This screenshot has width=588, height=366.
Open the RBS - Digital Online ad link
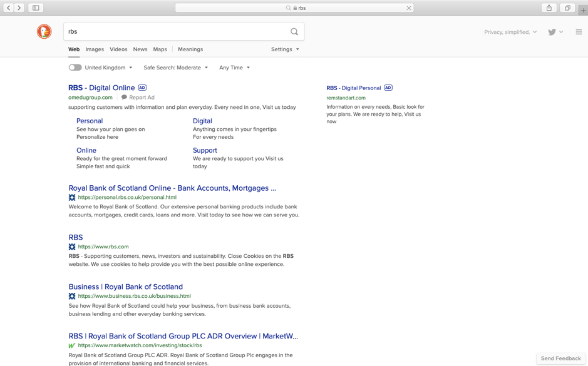click(101, 88)
